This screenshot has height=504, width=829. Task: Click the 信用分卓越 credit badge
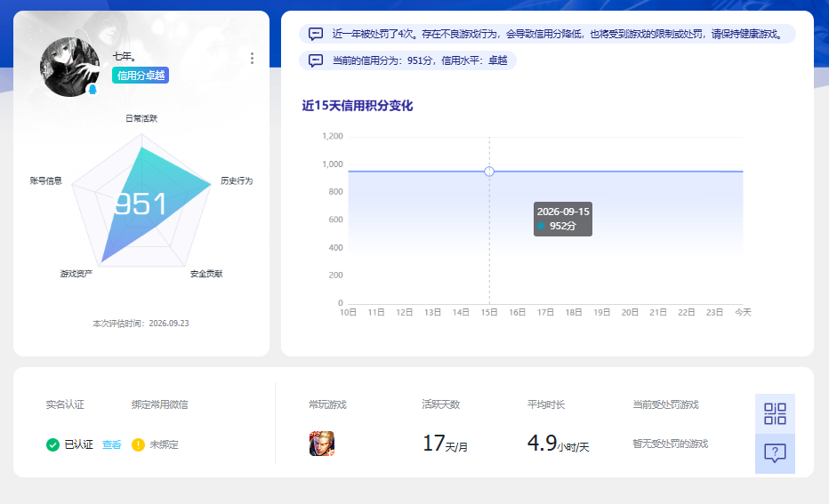coord(141,76)
